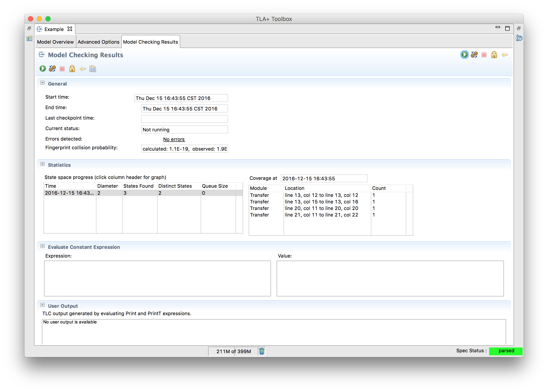548x392 pixels.
Task: Click the fingerprint collision probability field
Action: tap(185, 149)
